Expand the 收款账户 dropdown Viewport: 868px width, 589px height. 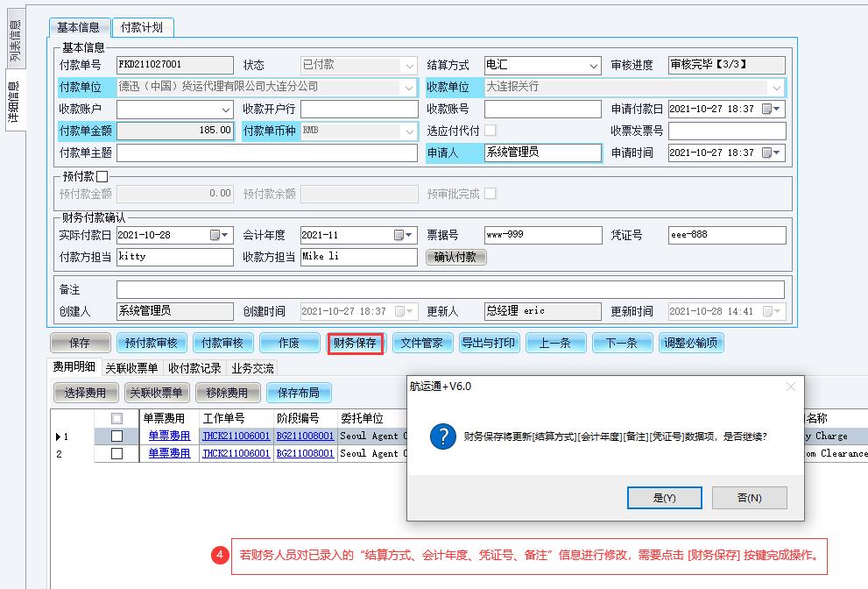click(x=226, y=110)
